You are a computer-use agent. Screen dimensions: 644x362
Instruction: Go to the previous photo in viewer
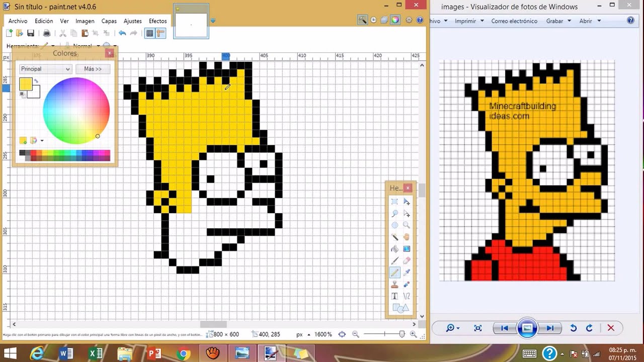point(504,328)
